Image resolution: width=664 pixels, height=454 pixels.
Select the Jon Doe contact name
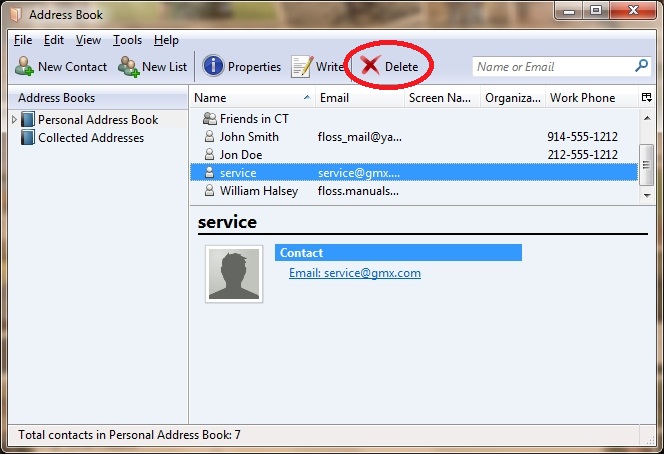tap(241, 155)
